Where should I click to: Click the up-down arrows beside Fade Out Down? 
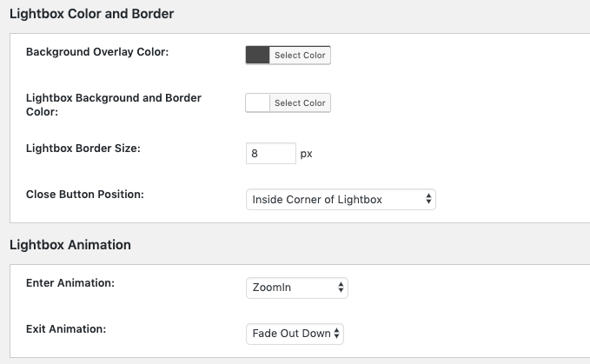click(337, 334)
